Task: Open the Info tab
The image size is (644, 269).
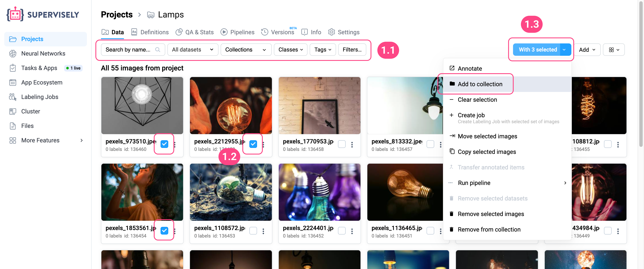Action: coord(311,32)
